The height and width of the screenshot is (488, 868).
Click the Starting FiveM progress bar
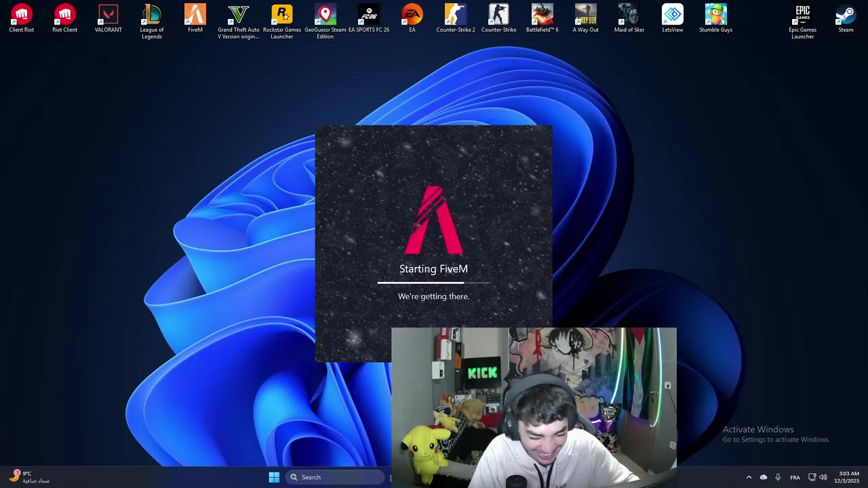tap(433, 283)
